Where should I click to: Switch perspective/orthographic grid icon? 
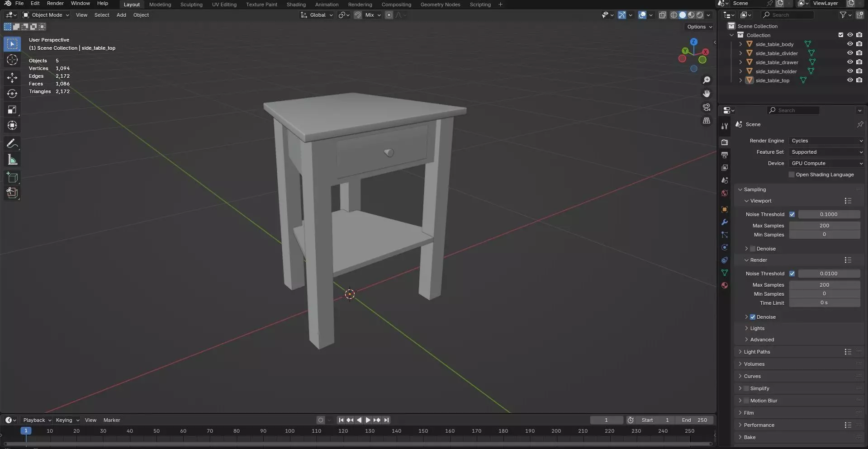[x=707, y=121]
